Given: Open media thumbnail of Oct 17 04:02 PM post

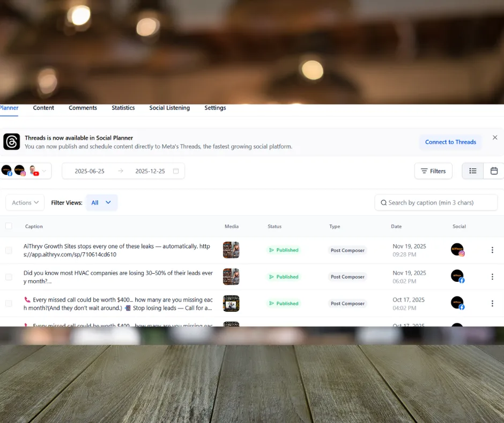Looking at the screenshot, I should [x=231, y=303].
